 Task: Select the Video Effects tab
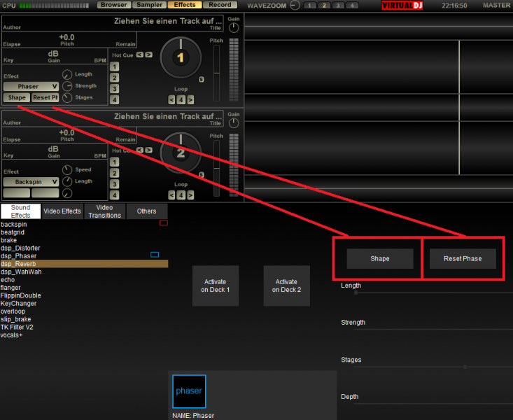pyautogui.click(x=62, y=211)
